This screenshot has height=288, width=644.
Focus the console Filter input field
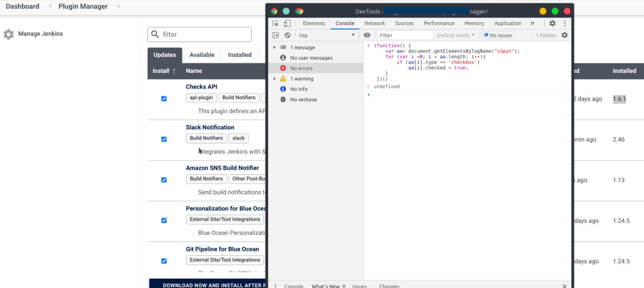[405, 35]
